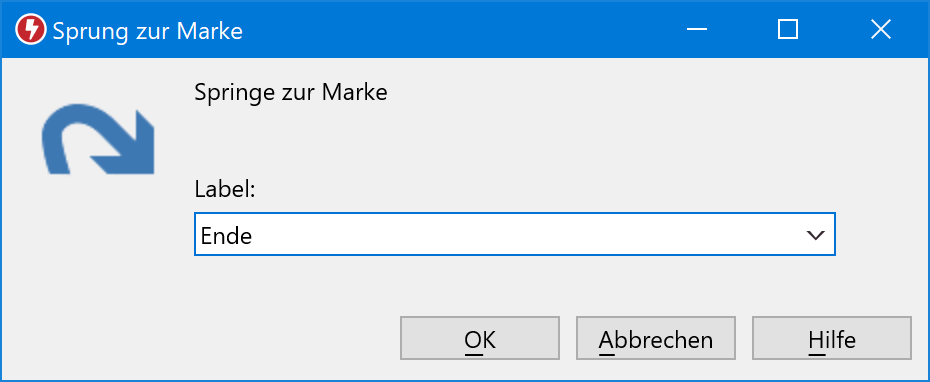
Task: Cancel via the Abbrechen button
Action: pos(656,338)
